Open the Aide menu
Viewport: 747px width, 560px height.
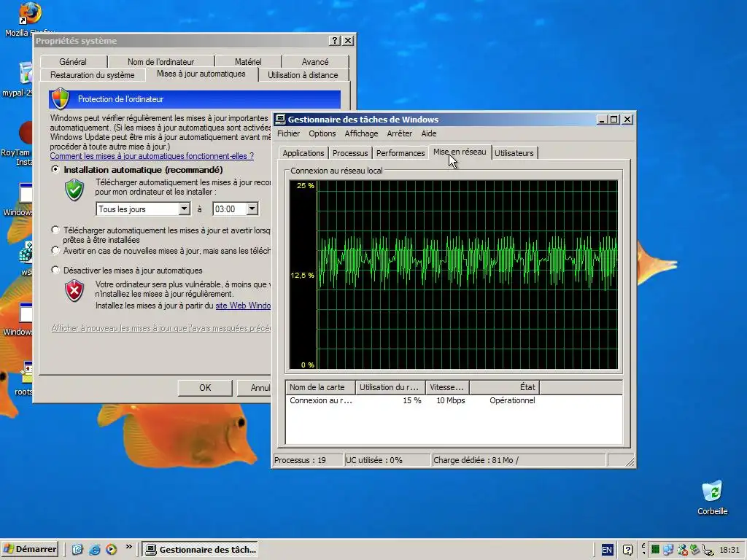(429, 134)
